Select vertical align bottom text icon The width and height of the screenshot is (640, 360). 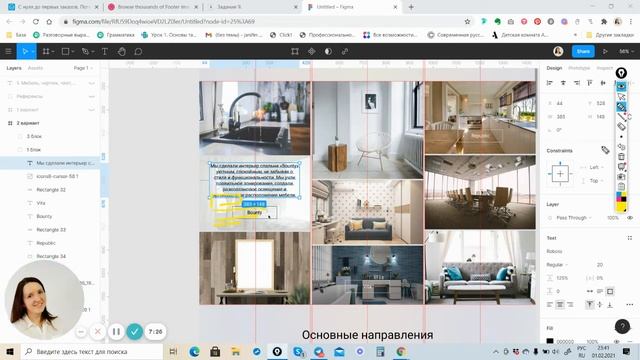pos(610,304)
